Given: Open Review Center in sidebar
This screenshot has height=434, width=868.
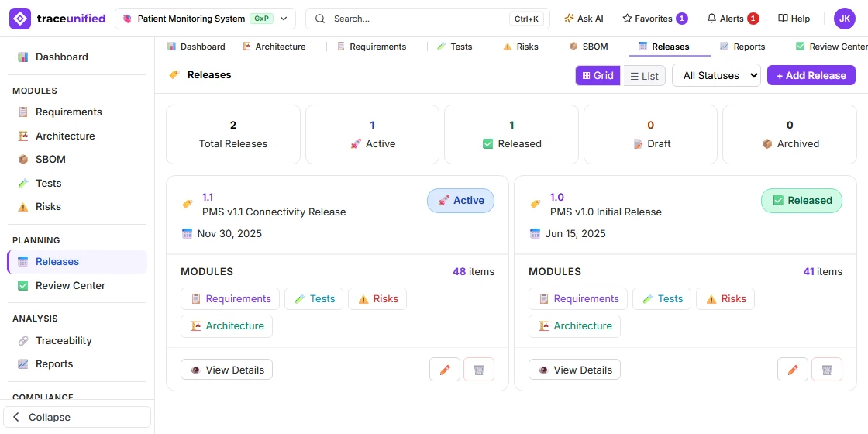Looking at the screenshot, I should tap(77, 286).
